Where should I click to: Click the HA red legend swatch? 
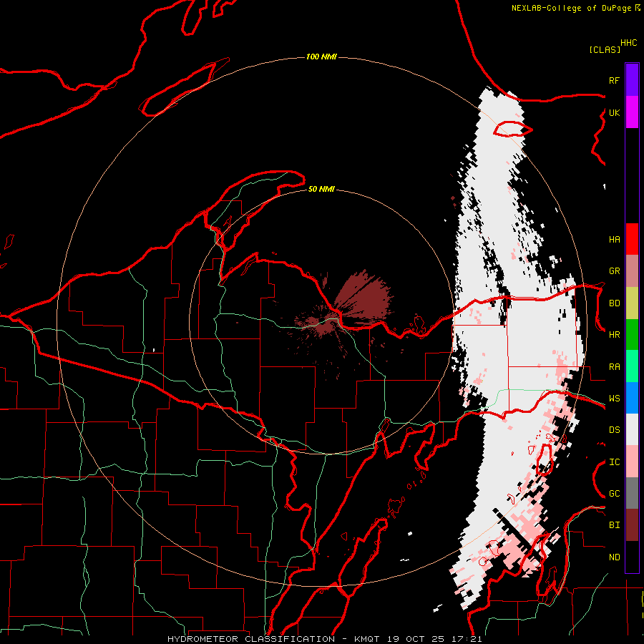point(632,239)
